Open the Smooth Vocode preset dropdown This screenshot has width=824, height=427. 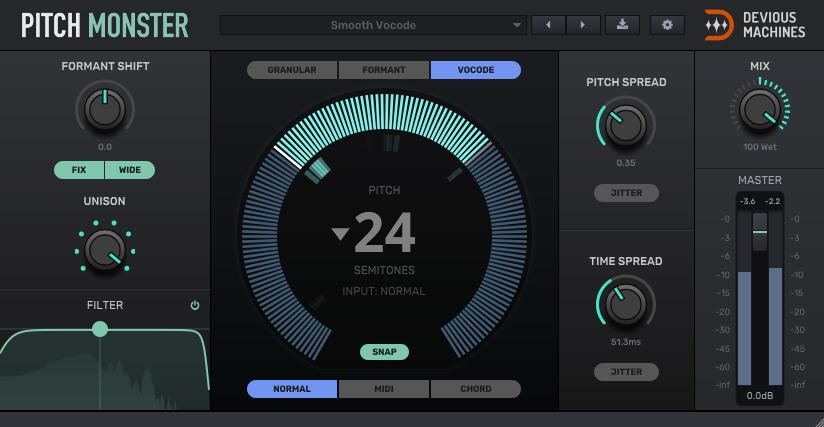(x=373, y=25)
